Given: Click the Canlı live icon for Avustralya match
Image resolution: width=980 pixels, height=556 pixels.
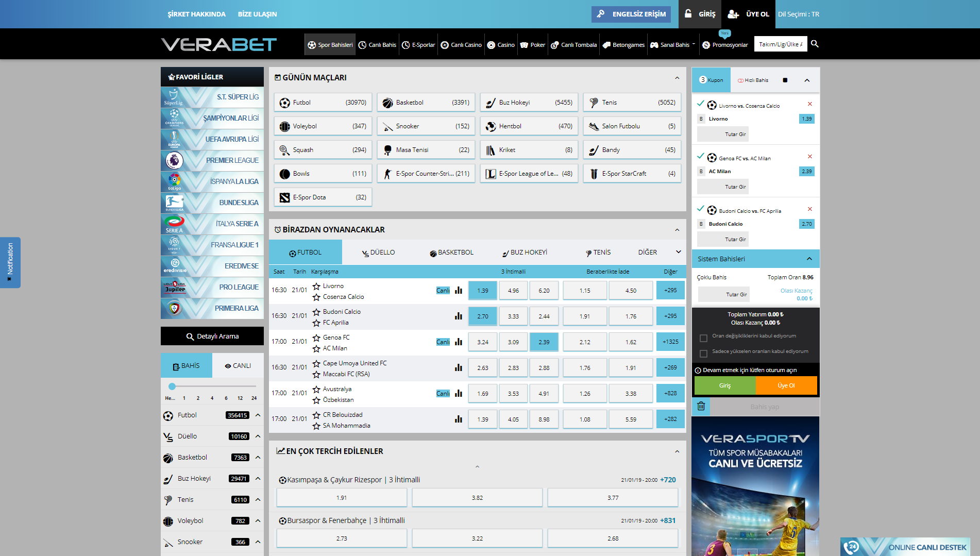Looking at the screenshot, I should [x=443, y=393].
